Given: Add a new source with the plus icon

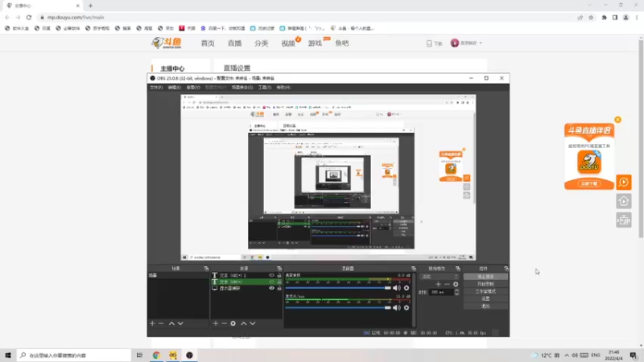Looking at the screenshot, I should coord(216,323).
